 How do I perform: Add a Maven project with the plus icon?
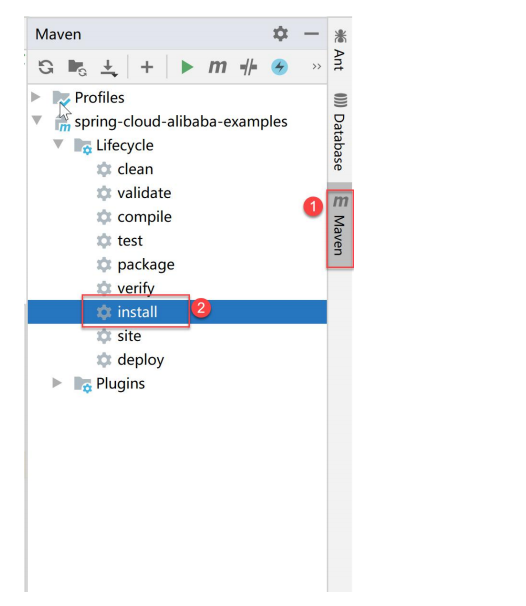147,67
